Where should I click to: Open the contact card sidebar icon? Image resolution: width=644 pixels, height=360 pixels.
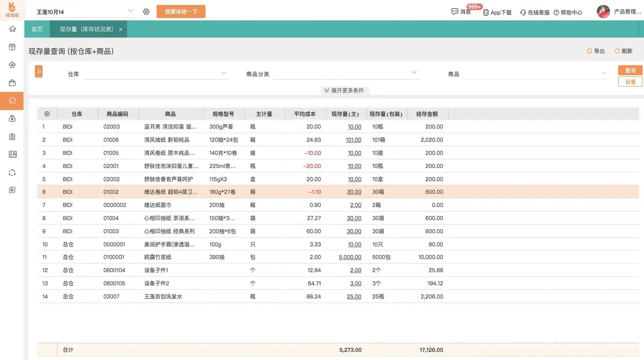pyautogui.click(x=12, y=154)
